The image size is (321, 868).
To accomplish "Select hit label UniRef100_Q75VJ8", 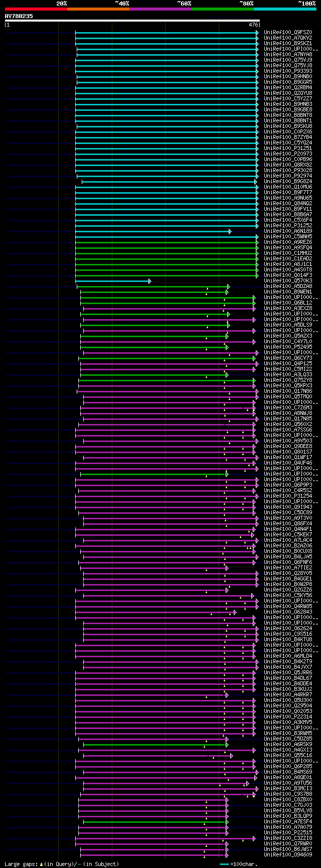I will [288, 66].
